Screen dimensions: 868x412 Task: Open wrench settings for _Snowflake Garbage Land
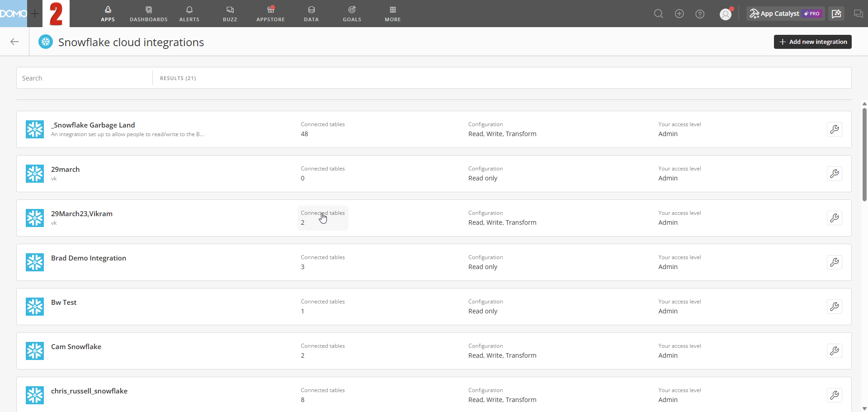(834, 129)
